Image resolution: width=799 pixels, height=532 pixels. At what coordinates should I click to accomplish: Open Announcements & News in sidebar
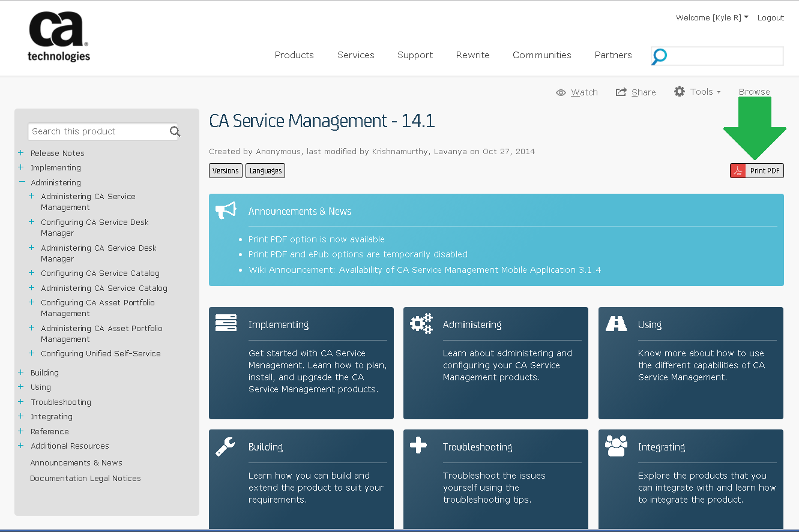point(76,462)
